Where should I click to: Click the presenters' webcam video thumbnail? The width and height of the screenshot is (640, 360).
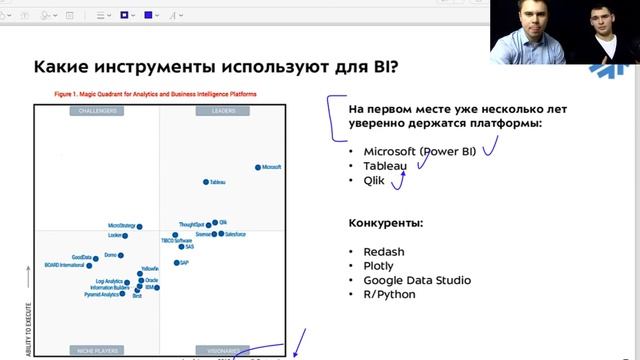click(x=565, y=32)
